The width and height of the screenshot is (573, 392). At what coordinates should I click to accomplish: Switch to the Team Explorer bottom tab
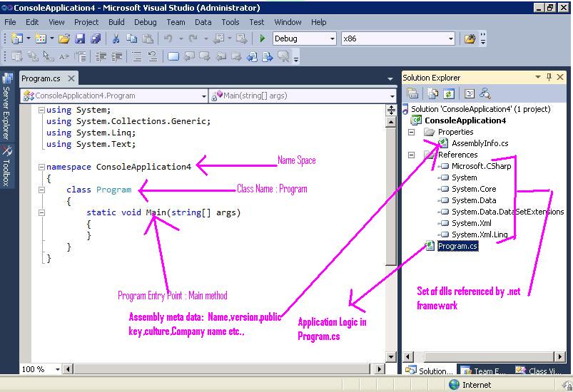[x=482, y=371]
